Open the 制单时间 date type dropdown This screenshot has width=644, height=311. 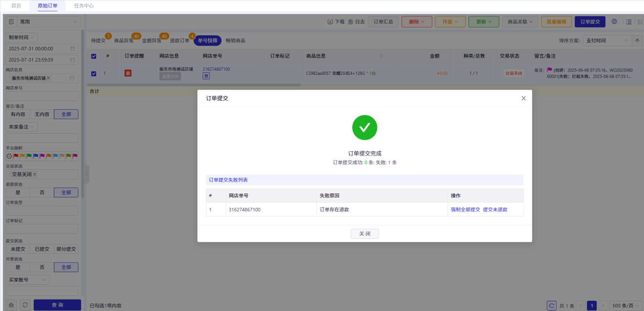pyautogui.click(x=22, y=37)
